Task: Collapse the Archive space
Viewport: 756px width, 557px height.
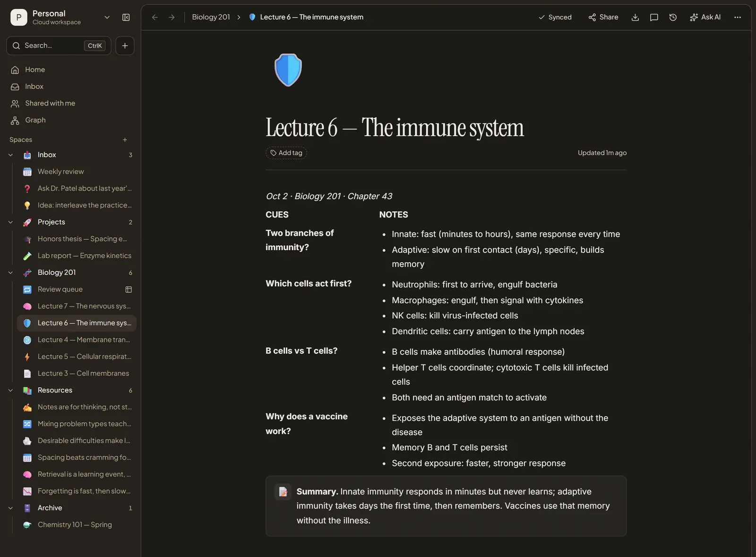Action: coord(11,508)
